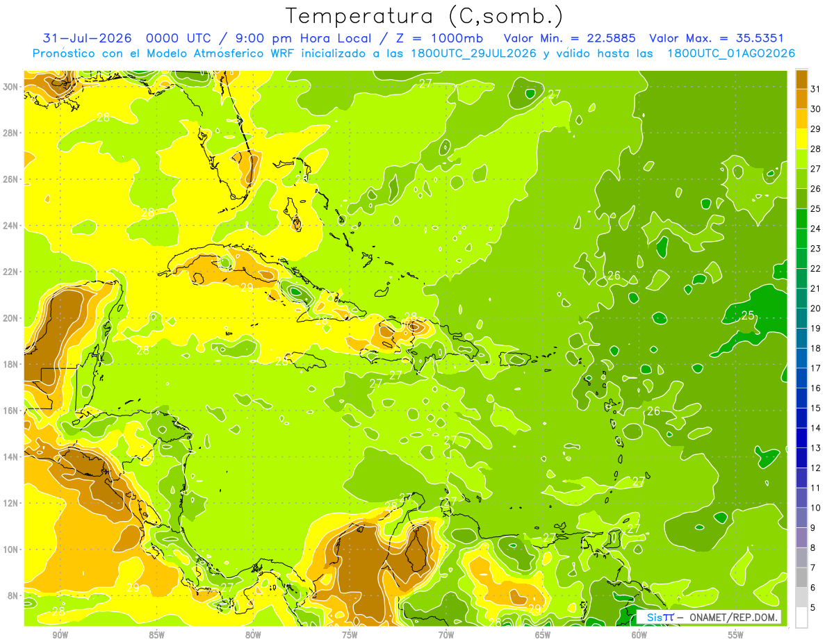834x644 pixels.
Task: Click the "25" contour label on the map
Action: pyautogui.click(x=748, y=315)
